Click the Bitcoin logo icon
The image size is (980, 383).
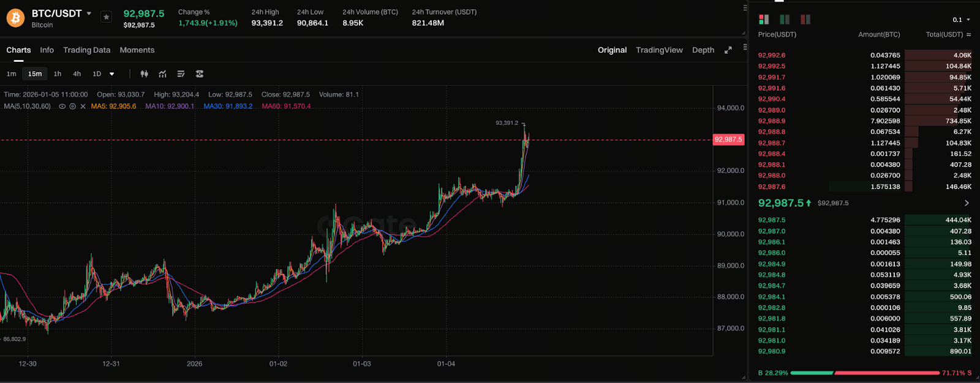(15, 18)
